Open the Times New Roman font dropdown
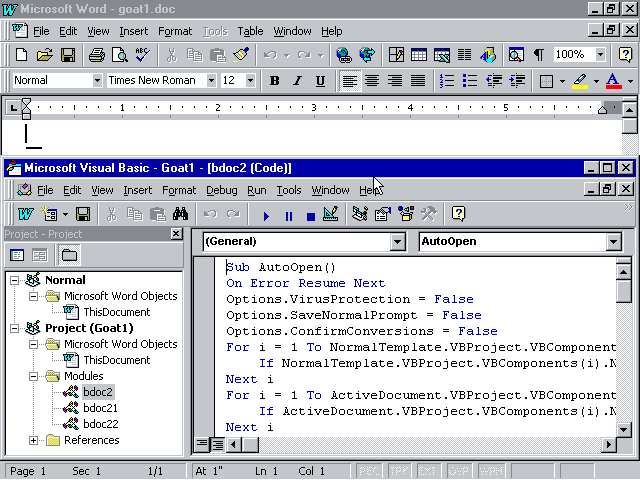Screen dimensions: 640x480 211,80
